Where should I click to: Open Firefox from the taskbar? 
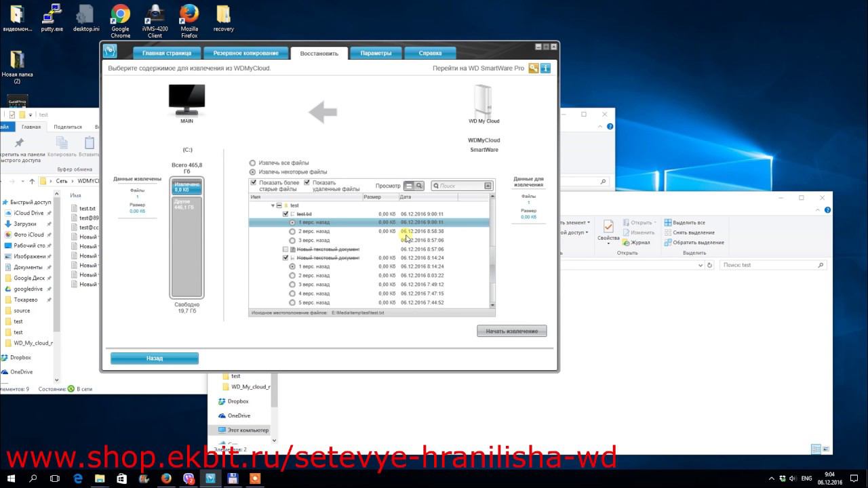166,479
